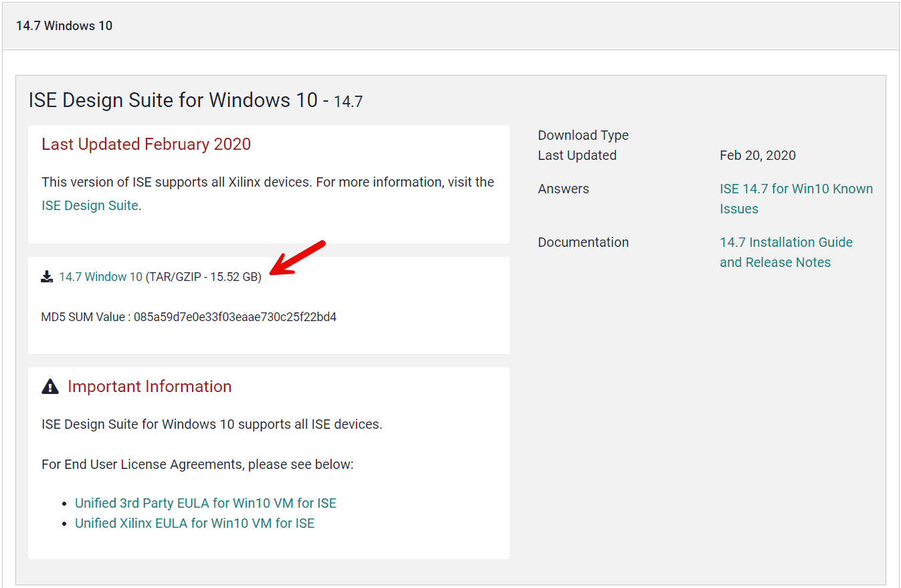Click the Feb 20, 2020 date value
The image size is (901, 588).
[757, 155]
